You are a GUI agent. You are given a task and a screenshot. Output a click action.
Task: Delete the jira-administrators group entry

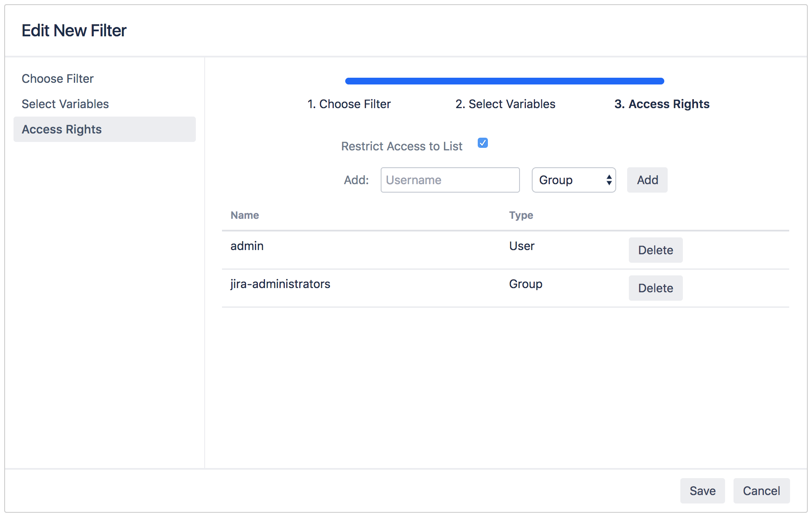point(655,288)
